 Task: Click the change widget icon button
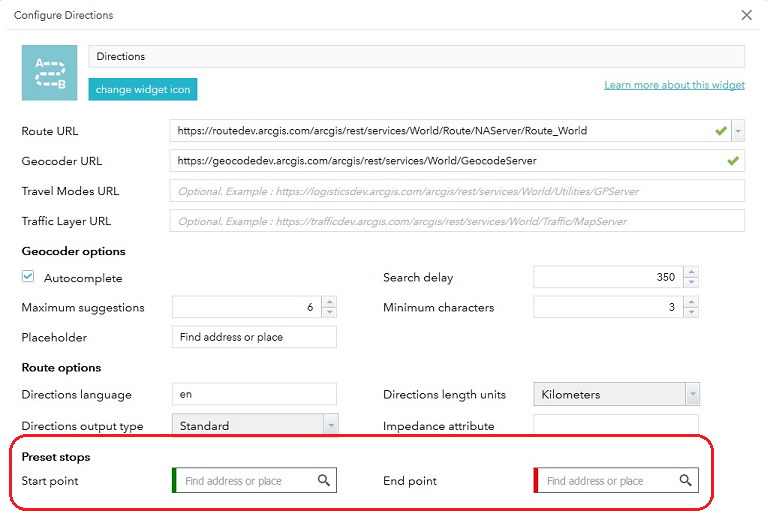tap(143, 89)
